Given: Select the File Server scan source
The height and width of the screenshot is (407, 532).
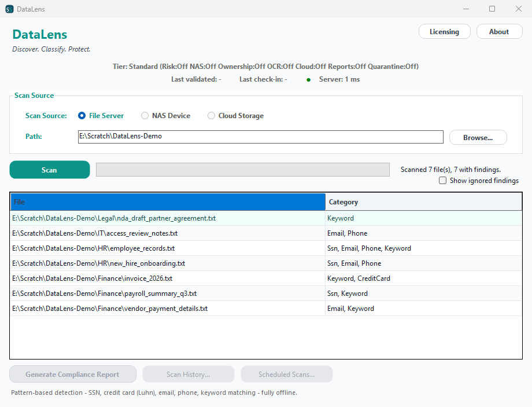Looking at the screenshot, I should [x=101, y=116].
